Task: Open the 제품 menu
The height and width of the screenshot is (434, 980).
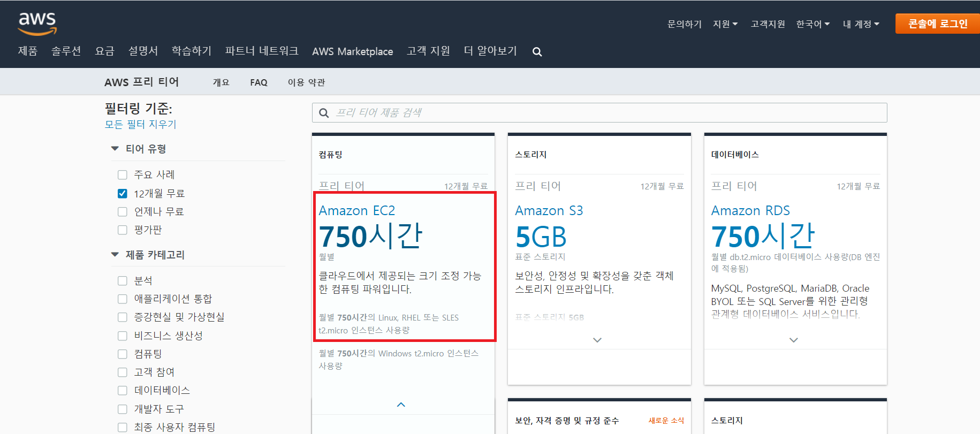Action: click(x=28, y=51)
